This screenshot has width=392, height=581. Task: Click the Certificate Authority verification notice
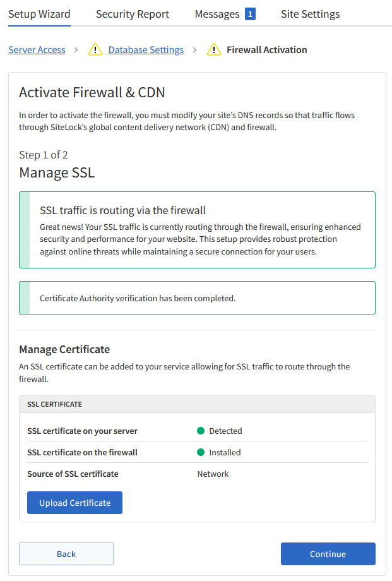click(197, 298)
